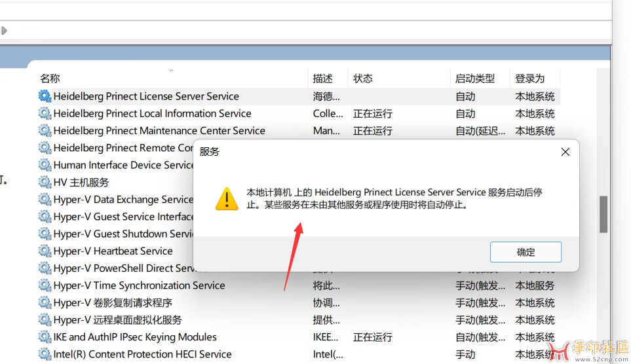
Task: Click gear icon of IKE and AuthIP IPsec Keying Modules
Action: pyautogui.click(x=45, y=337)
